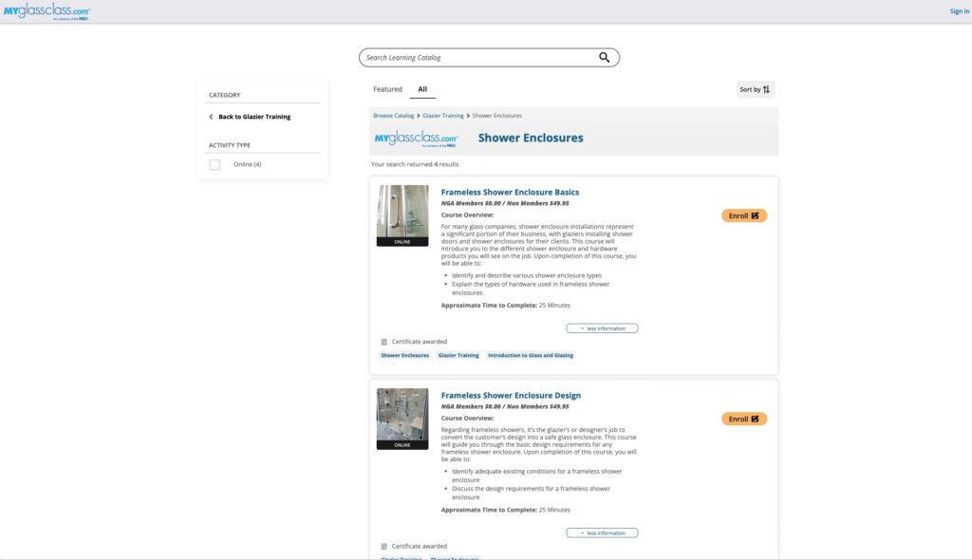
Task: Click 'Discuss the design requirements' bullet in Design course
Action: click(x=532, y=493)
